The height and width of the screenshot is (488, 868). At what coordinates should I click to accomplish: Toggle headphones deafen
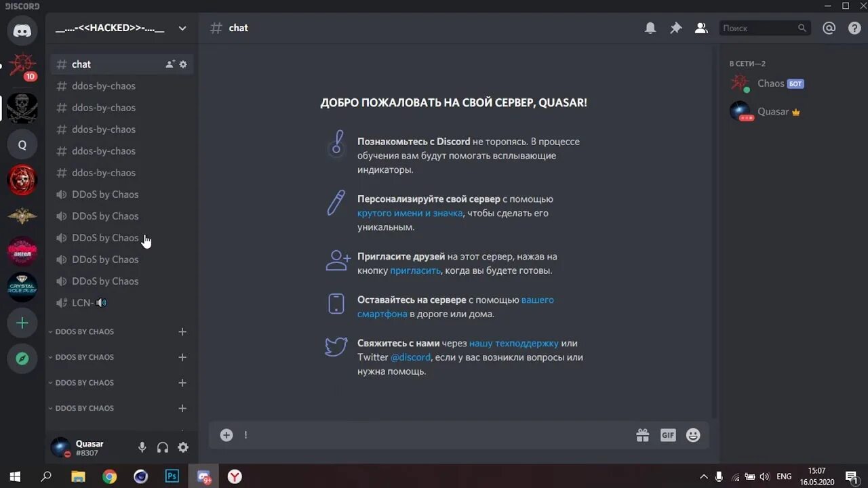[163, 447]
